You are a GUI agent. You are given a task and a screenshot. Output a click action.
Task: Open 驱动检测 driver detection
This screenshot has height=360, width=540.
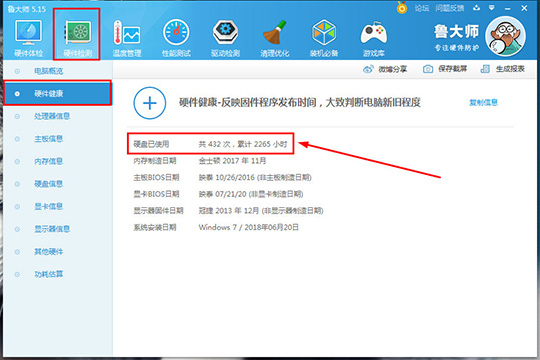[x=225, y=38]
